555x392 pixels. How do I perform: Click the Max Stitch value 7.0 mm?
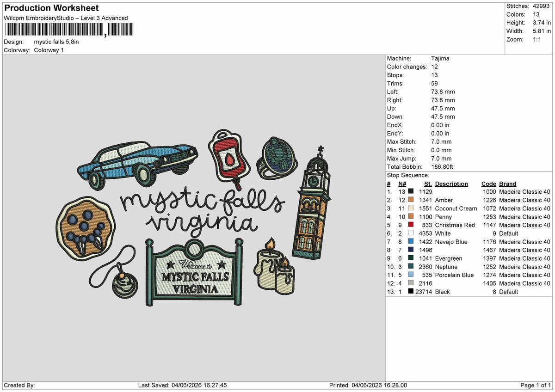tap(441, 141)
